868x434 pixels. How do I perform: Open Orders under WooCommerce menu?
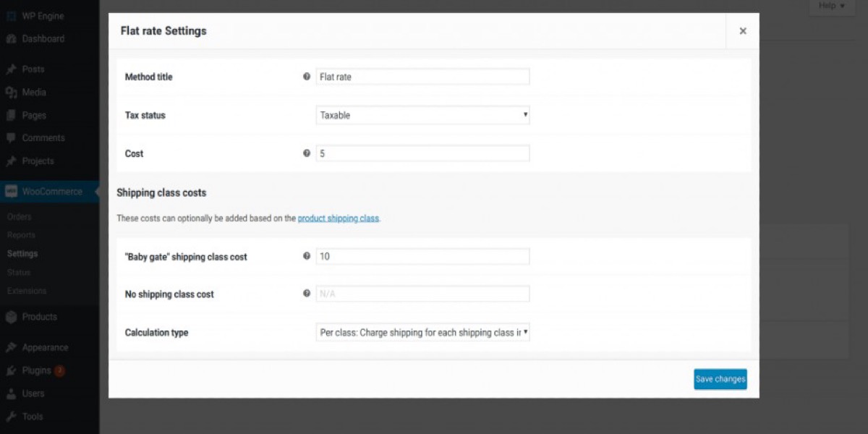click(x=20, y=217)
